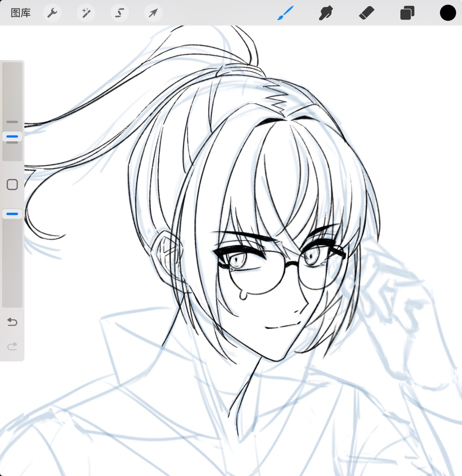Adjust the brush size slider handle
The height and width of the screenshot is (476, 462).
12,136
